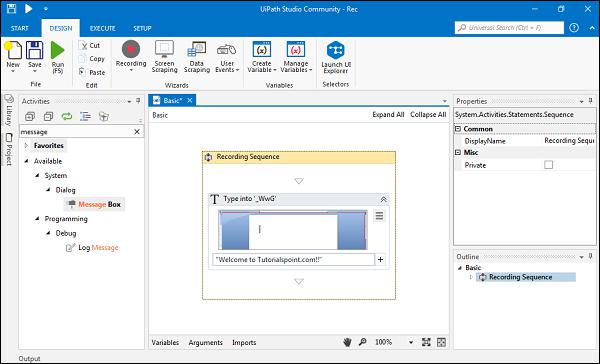Viewport: 600px width, 364px height.
Task: Click in the Universal Search box
Action: coord(509,28)
